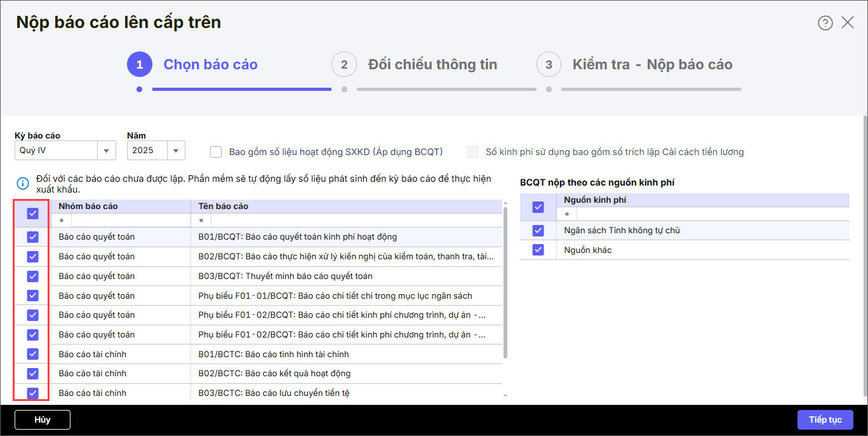Image resolution: width=868 pixels, height=436 pixels.
Task: Click the blue info icon beside the notice
Action: click(23, 184)
